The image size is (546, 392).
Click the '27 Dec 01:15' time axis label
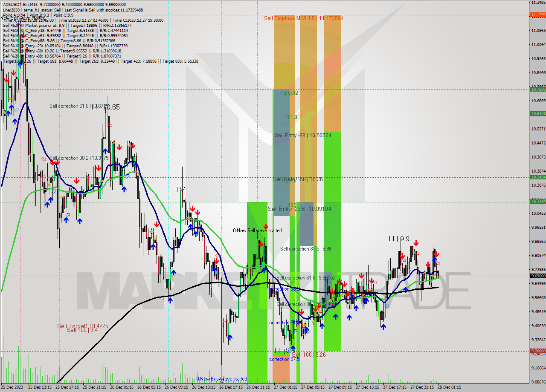[285, 387]
